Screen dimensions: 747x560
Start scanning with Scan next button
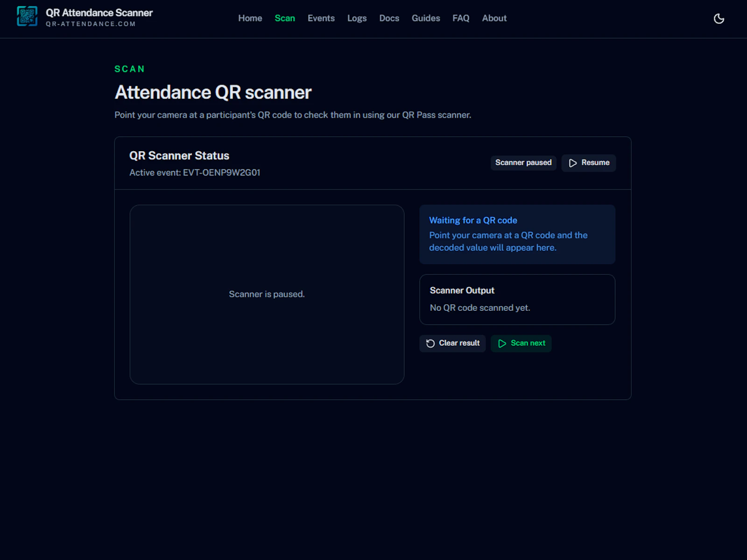[521, 343]
